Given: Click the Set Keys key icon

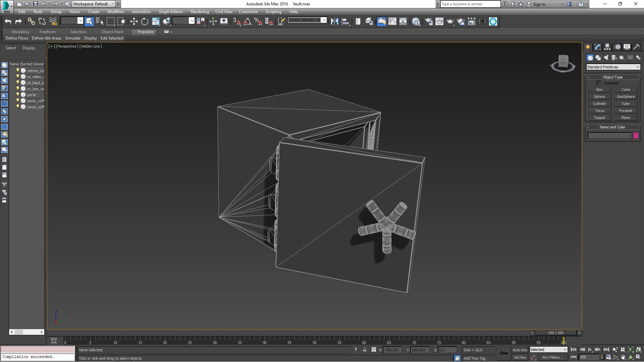Looking at the screenshot, I should [503, 353].
